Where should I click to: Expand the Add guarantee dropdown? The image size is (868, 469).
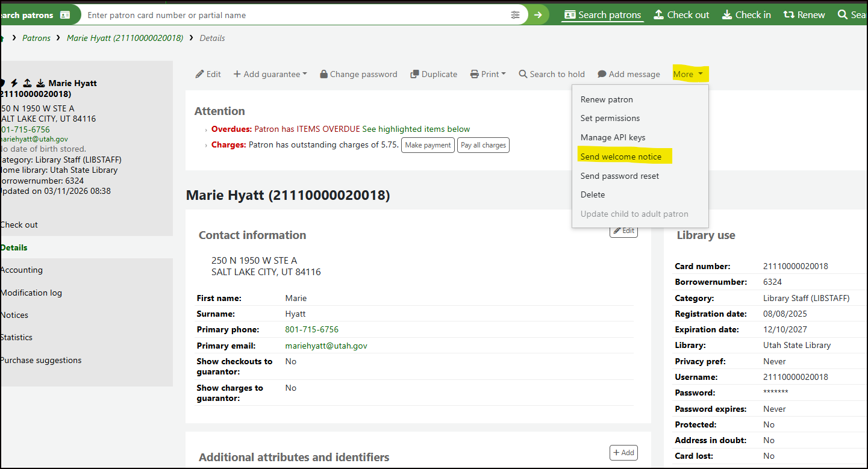click(270, 74)
